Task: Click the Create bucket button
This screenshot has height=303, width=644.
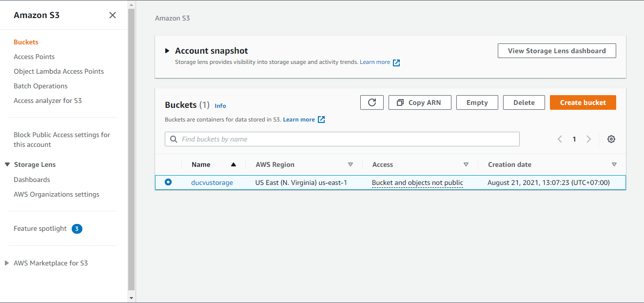Action: 583,102
